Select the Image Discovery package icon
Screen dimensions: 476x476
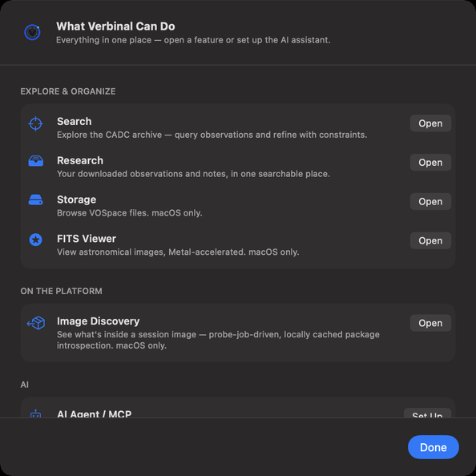pos(36,323)
